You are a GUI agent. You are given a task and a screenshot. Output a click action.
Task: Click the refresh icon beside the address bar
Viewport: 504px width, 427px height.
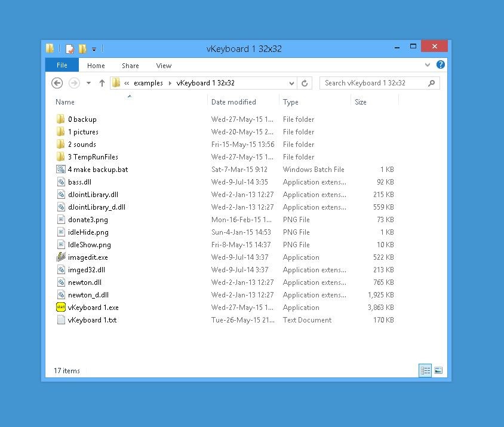click(x=305, y=83)
